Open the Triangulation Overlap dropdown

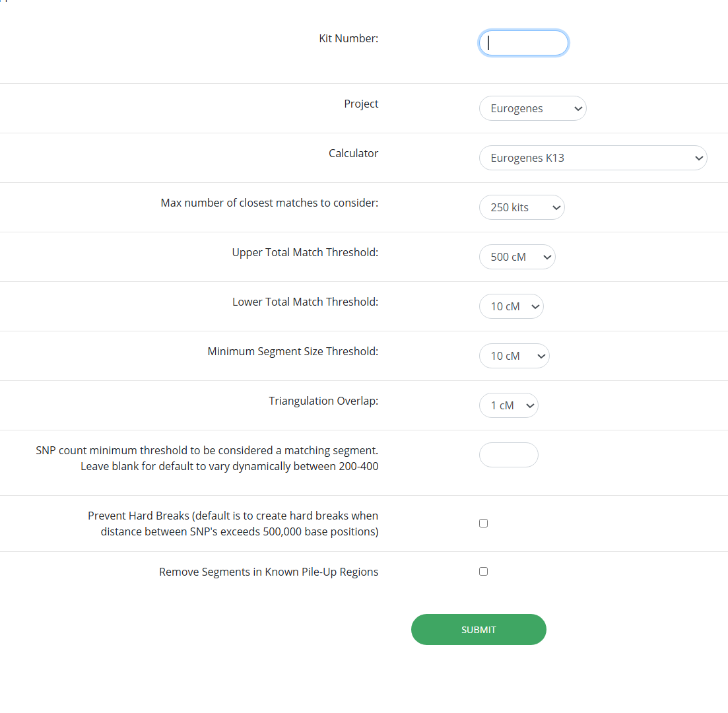tap(508, 405)
